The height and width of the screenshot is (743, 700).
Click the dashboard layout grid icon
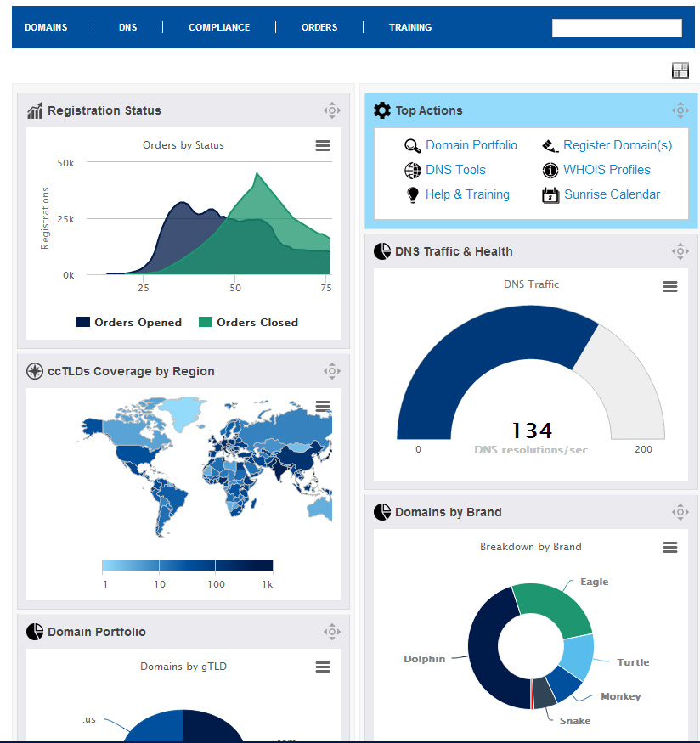point(680,70)
